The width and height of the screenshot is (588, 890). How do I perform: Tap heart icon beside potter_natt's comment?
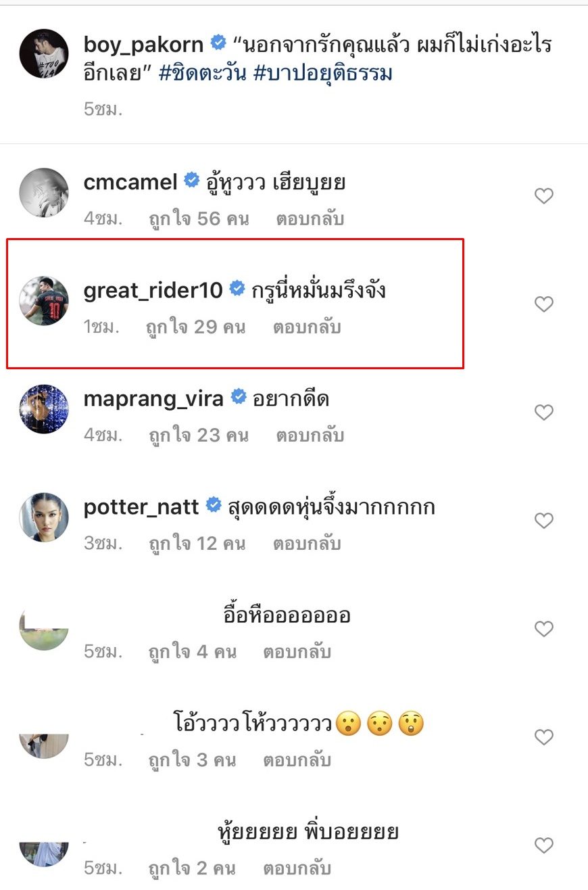tap(544, 521)
